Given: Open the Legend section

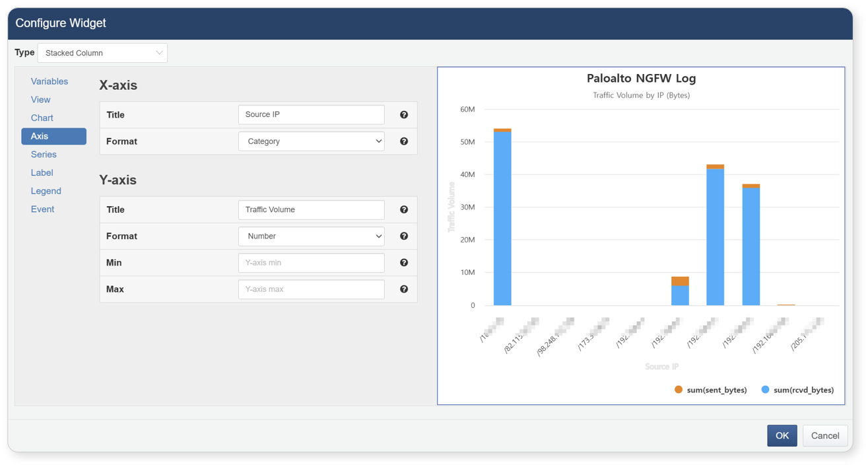Looking at the screenshot, I should [46, 191].
